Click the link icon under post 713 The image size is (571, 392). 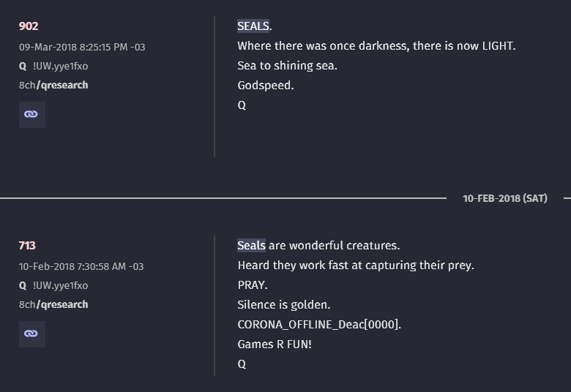(32, 334)
